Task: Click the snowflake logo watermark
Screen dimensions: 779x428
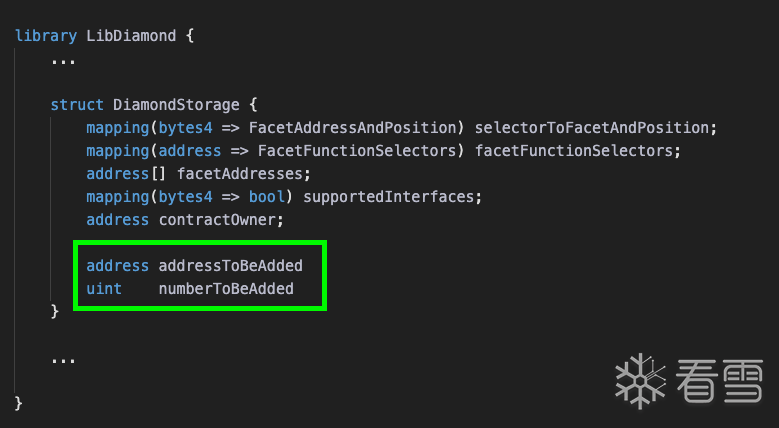Action: (x=641, y=376)
